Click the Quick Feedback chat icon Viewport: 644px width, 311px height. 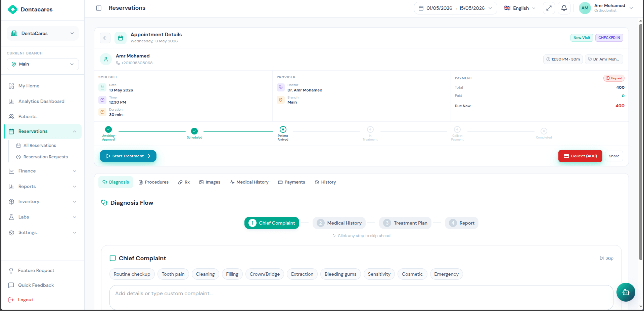click(11, 285)
